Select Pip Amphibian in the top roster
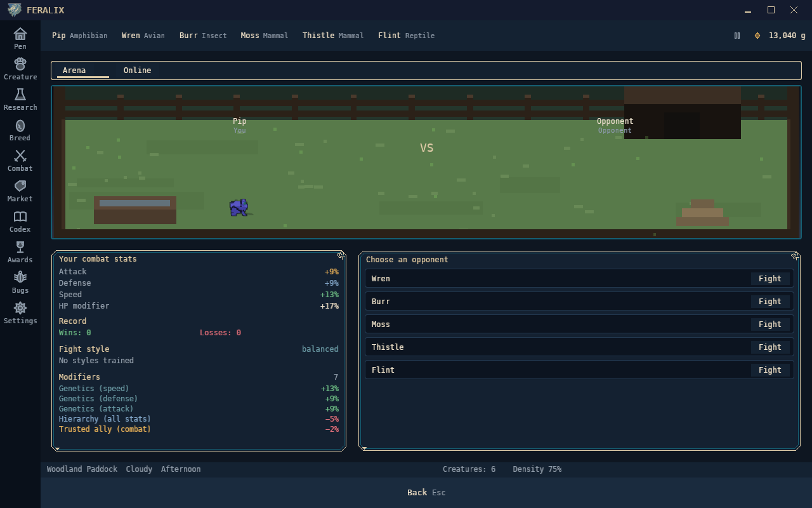Image resolution: width=812 pixels, height=508 pixels. (80, 36)
